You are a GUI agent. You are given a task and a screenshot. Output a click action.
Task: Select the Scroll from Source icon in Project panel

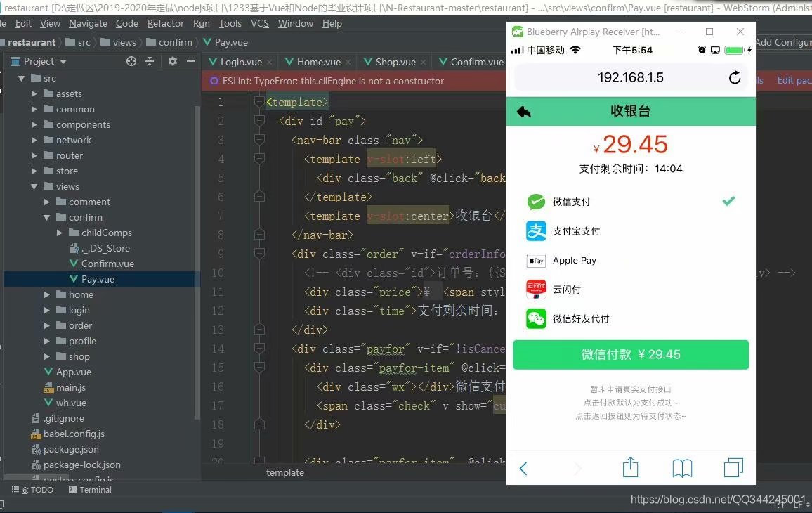click(x=131, y=61)
